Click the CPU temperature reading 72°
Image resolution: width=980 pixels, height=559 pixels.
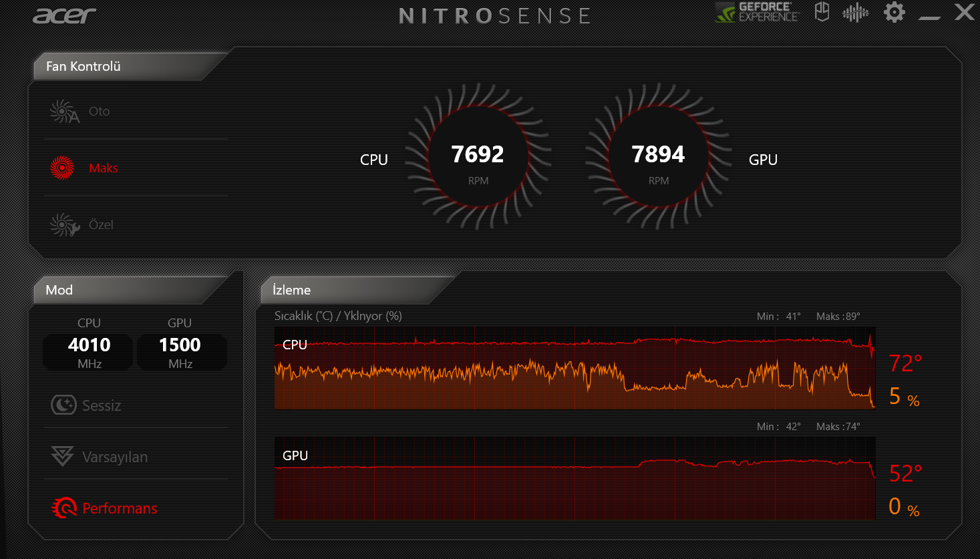905,363
